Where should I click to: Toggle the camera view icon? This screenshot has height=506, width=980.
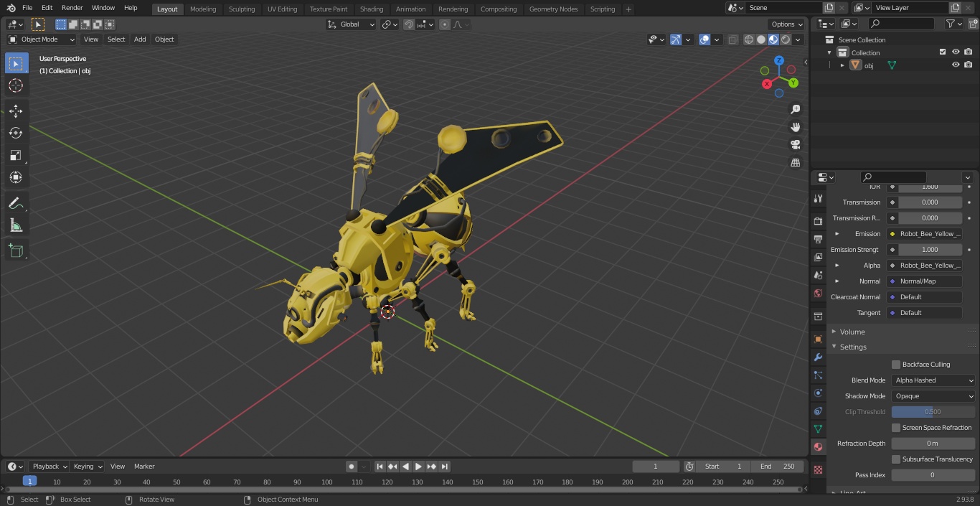[x=795, y=144]
